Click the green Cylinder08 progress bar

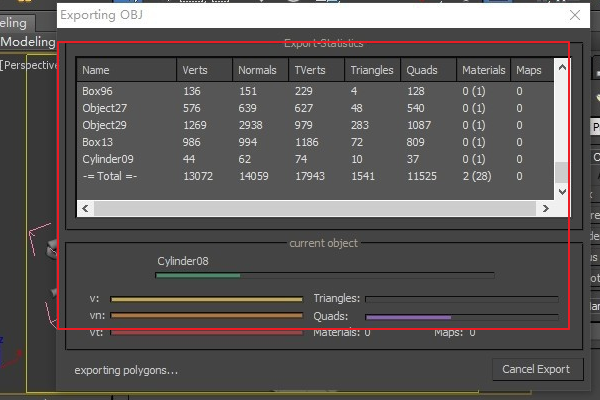tap(198, 275)
